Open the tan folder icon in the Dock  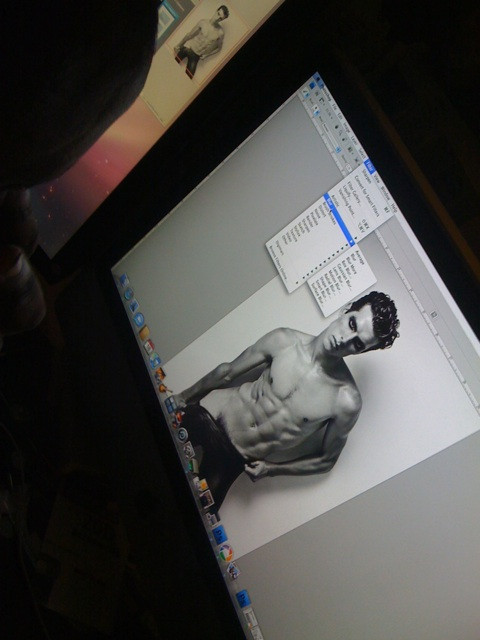coord(144,333)
